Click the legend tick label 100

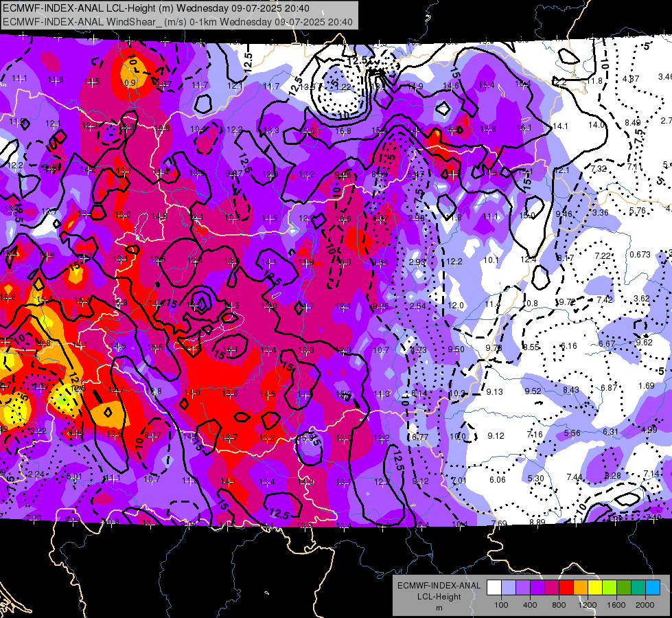tap(501, 605)
